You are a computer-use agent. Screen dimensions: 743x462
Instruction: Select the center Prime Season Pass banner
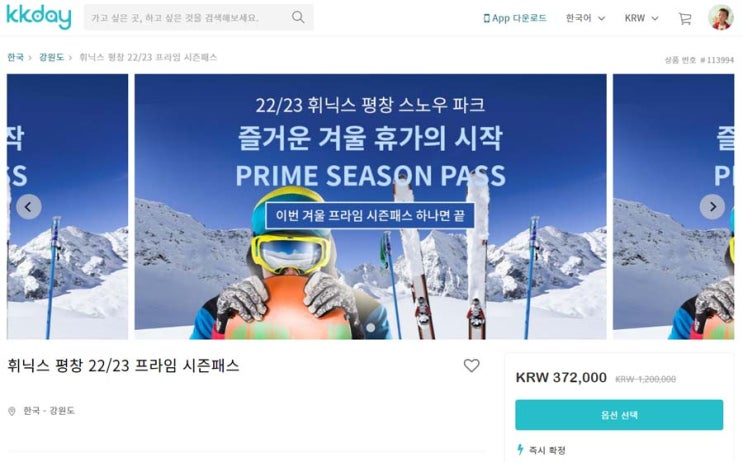click(x=371, y=207)
